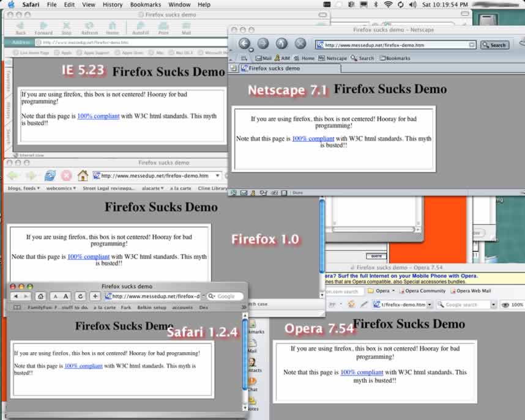The image size is (525, 420).
Task: Click Search in Netscape personal toolbar
Action: coord(362,58)
